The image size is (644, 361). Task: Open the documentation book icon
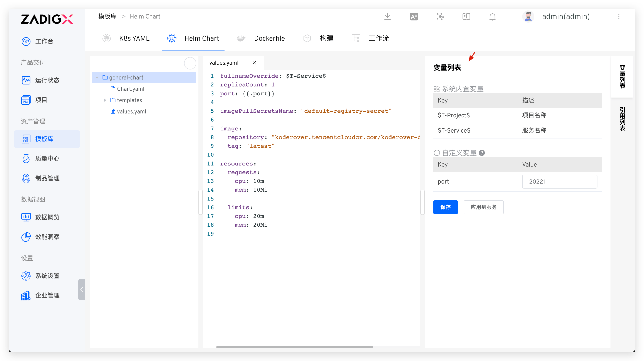pos(466,17)
